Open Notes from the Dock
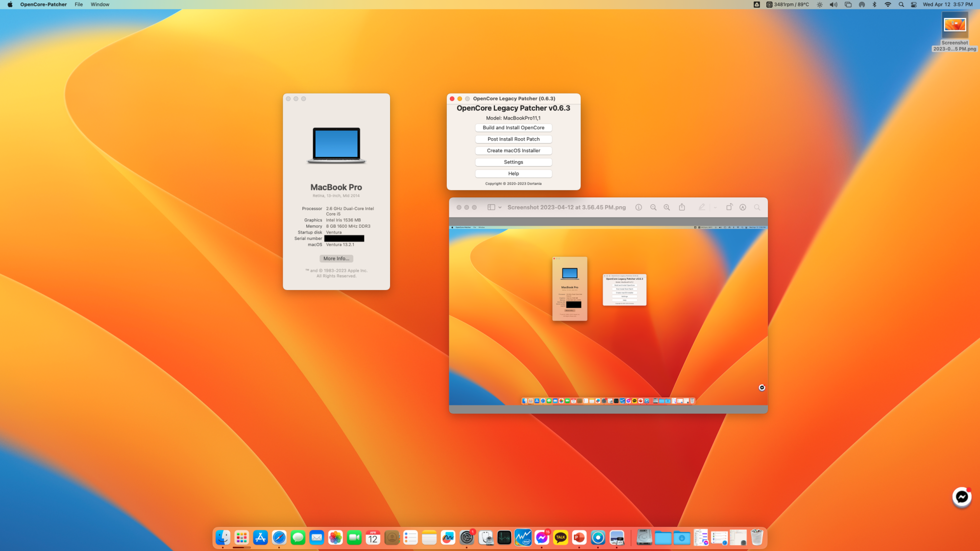 [x=429, y=538]
